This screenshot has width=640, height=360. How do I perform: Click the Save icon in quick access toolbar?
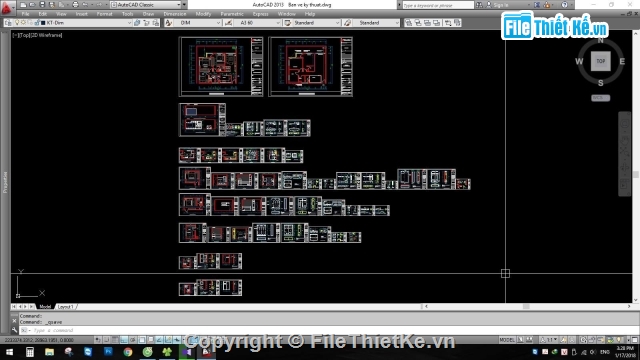42,5
